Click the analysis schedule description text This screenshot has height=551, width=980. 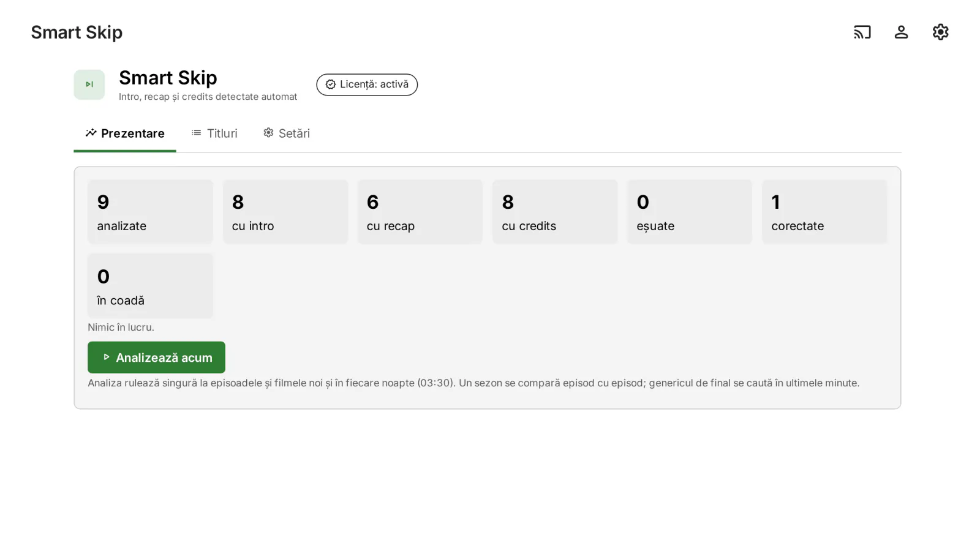coord(473,383)
